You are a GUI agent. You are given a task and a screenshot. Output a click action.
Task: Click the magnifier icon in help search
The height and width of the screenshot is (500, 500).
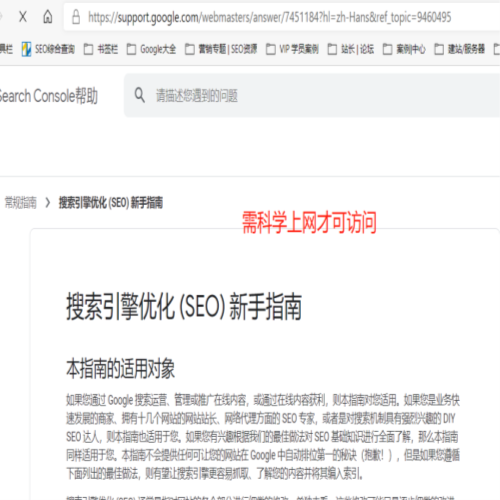(x=140, y=95)
